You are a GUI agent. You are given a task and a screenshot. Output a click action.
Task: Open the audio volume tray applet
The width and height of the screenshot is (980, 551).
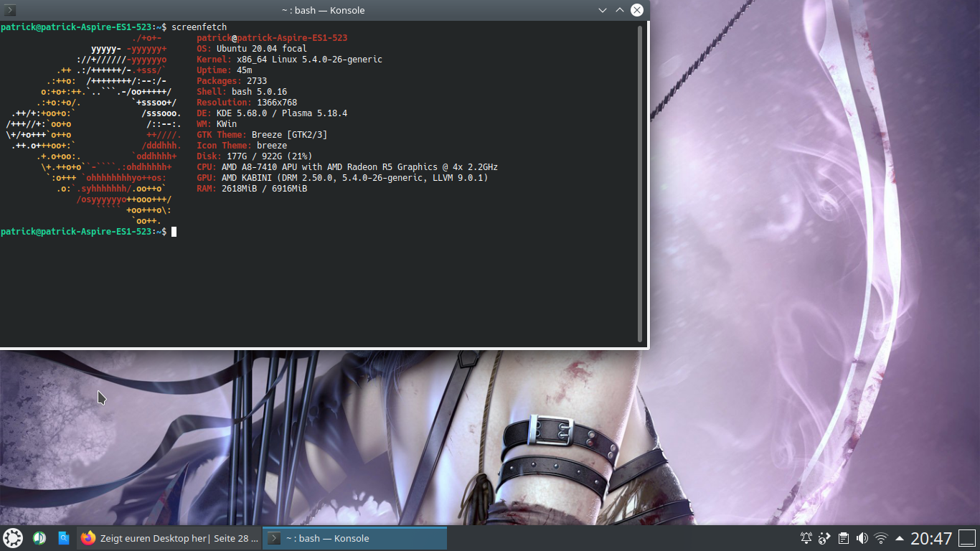click(862, 538)
